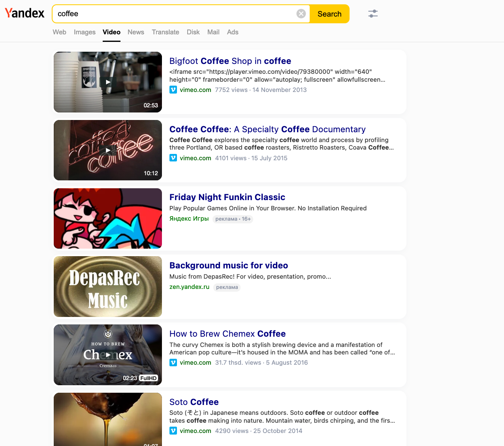Click vimeo.com source under Coffee Coffee documentary
The width and height of the screenshot is (504, 446).
click(196, 158)
